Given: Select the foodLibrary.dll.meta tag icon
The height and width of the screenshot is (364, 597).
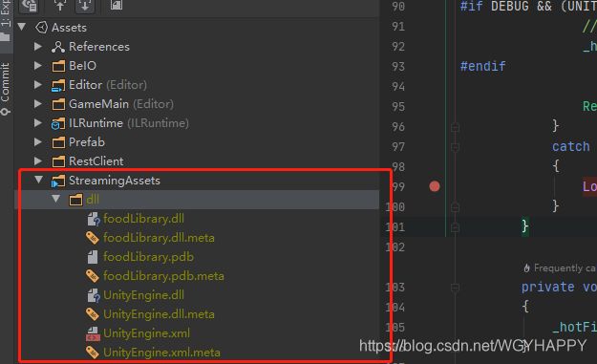Looking at the screenshot, I should (x=93, y=238).
